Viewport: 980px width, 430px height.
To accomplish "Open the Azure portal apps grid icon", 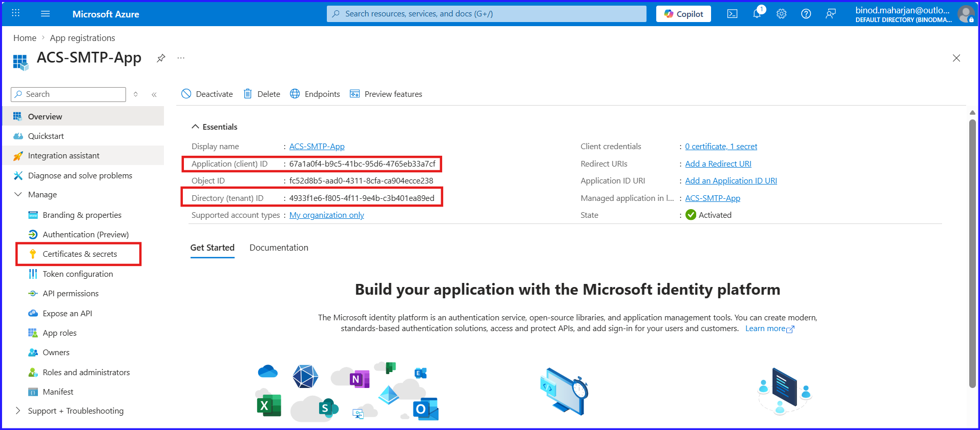I will (x=16, y=13).
